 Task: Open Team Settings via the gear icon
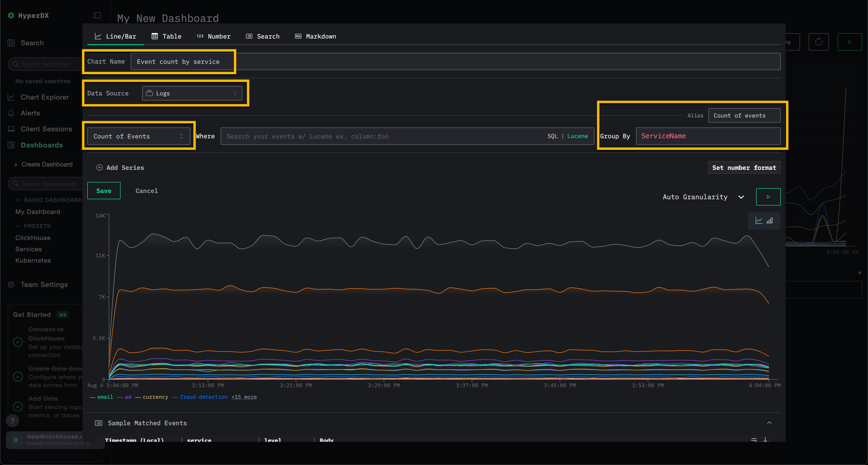point(11,285)
